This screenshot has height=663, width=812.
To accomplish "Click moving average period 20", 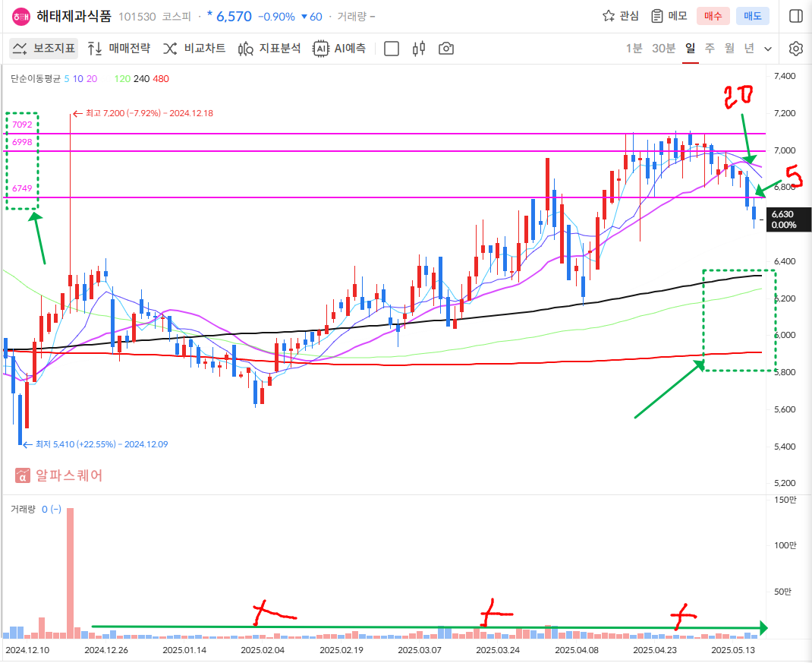I will coord(92,79).
